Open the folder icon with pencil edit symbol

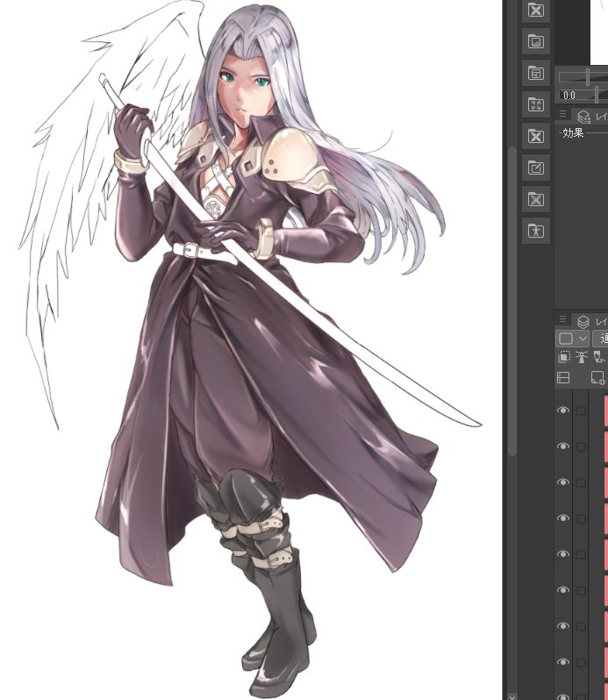click(x=536, y=168)
